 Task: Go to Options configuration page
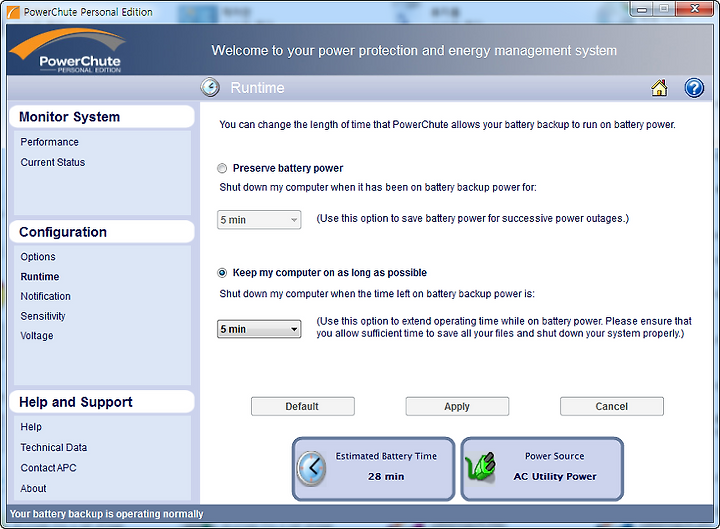pyautogui.click(x=38, y=257)
